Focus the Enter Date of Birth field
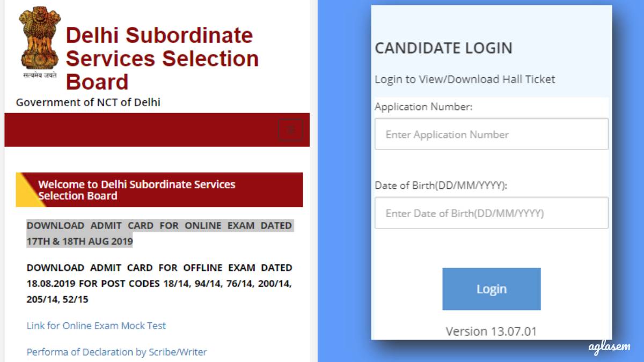Screen dimensions: 644x362 491,213
